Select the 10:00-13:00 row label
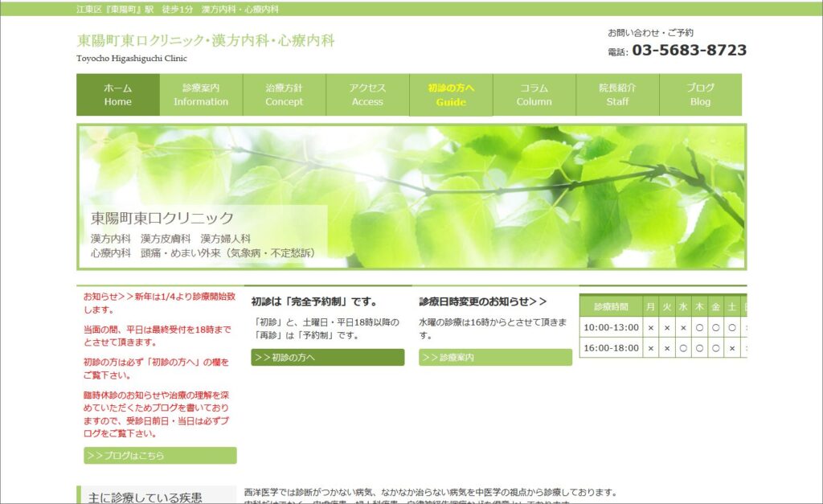823x504 pixels. click(x=611, y=327)
